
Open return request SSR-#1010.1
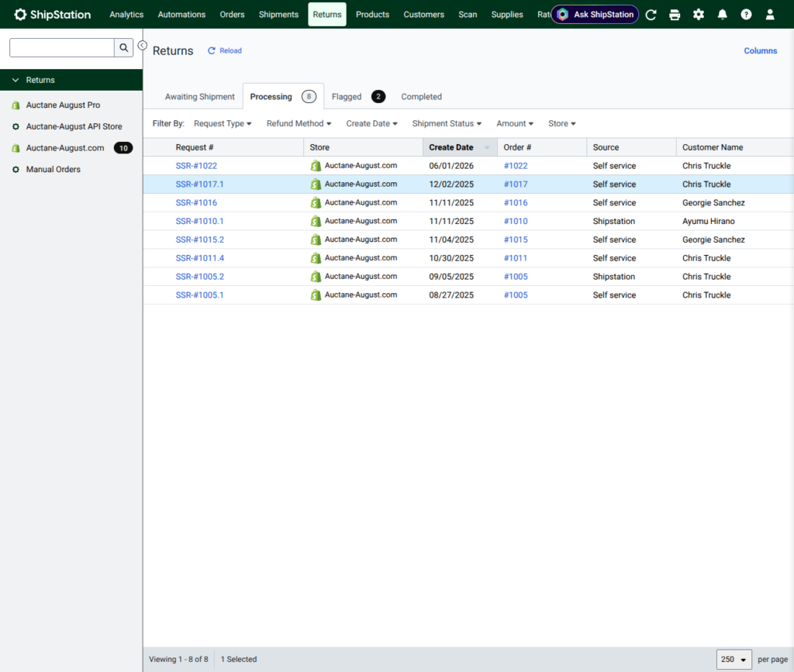tap(199, 221)
